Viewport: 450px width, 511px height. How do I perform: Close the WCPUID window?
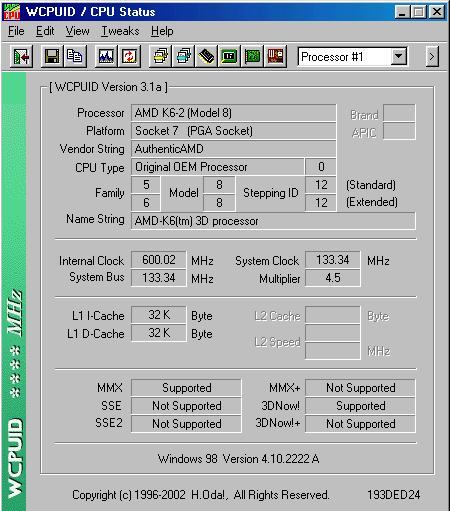(437, 12)
